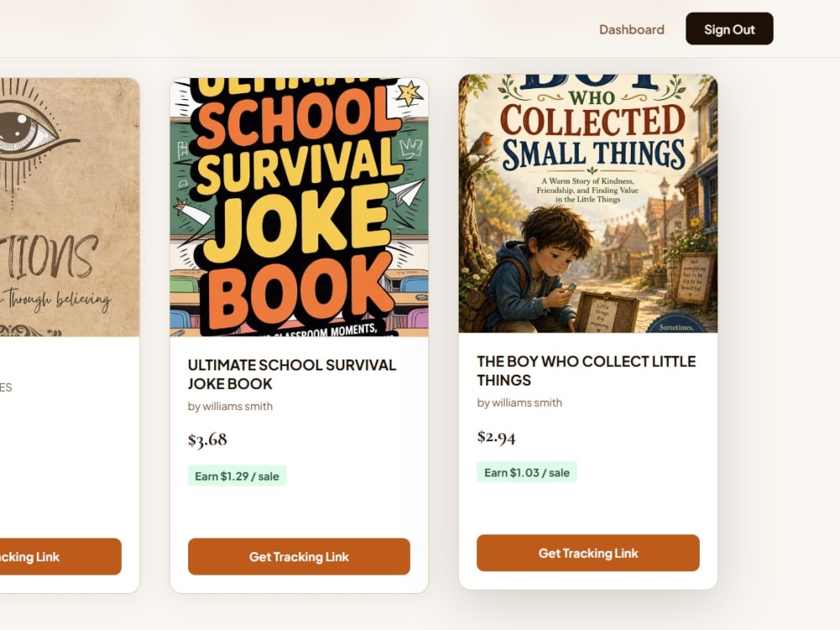
Task: Click the Sign Out button
Action: pos(729,29)
